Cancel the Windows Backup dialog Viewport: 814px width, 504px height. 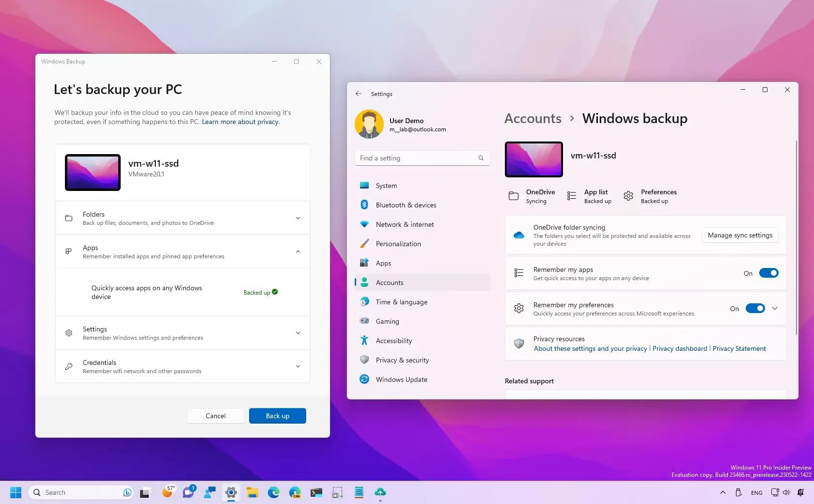(216, 416)
